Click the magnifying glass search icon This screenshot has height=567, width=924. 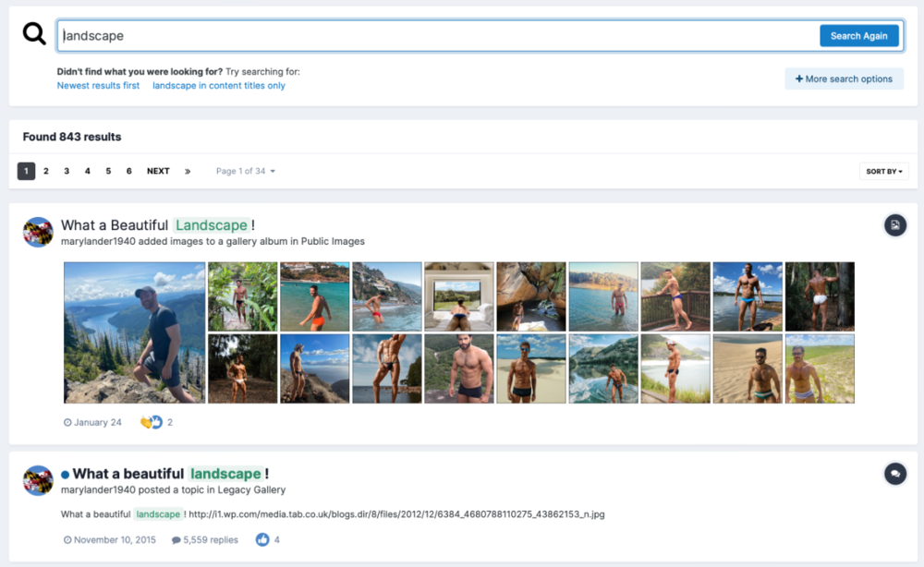(x=34, y=35)
